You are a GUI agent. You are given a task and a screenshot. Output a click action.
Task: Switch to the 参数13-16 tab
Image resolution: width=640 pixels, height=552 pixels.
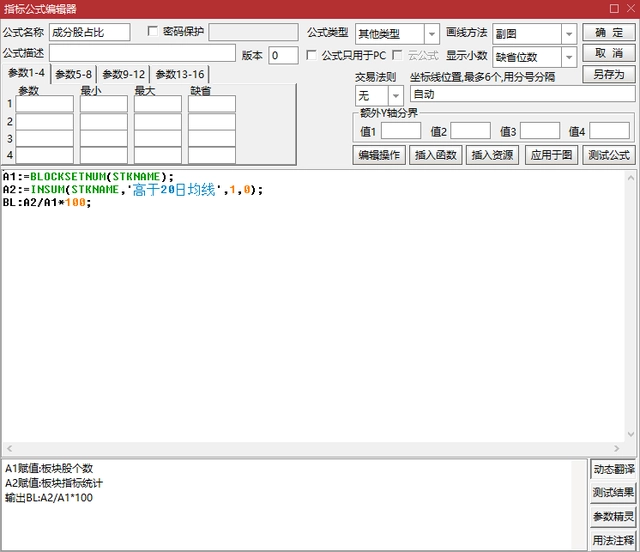pos(180,74)
